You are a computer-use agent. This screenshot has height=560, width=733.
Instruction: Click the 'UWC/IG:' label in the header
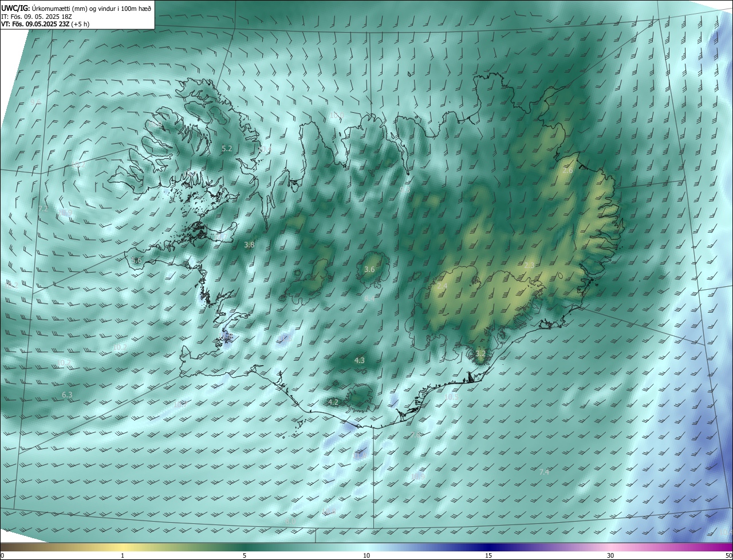15,8
